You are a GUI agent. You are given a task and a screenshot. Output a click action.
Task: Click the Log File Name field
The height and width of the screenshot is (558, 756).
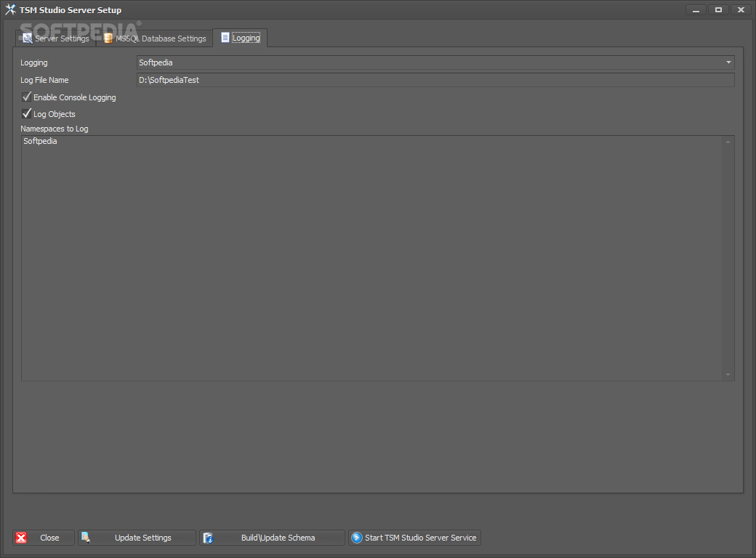point(435,80)
